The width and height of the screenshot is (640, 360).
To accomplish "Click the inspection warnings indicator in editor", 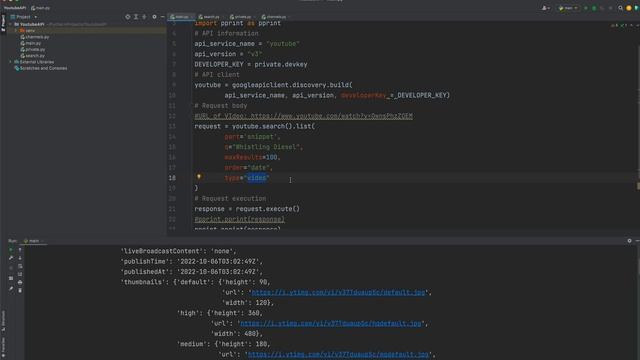I will (620, 25).
